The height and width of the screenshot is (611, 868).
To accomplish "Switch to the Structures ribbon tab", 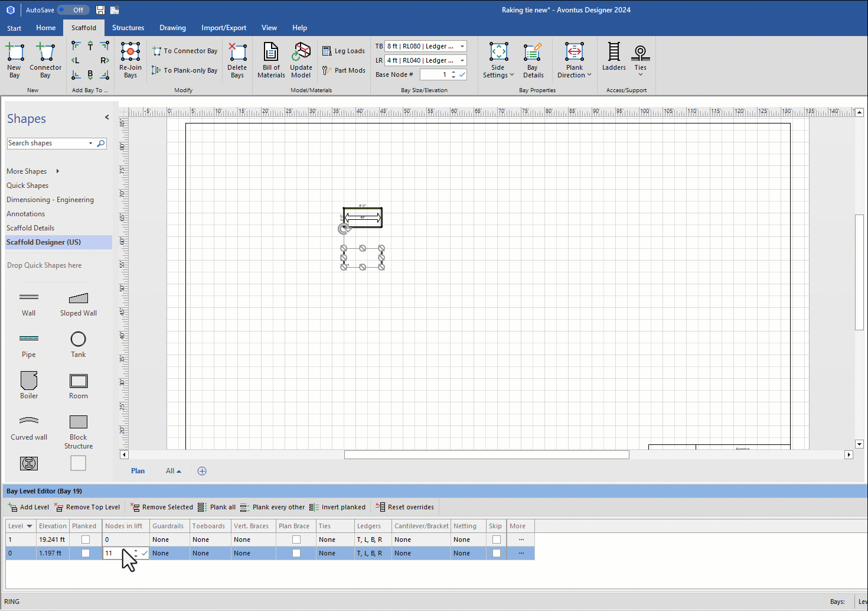I will (x=128, y=28).
